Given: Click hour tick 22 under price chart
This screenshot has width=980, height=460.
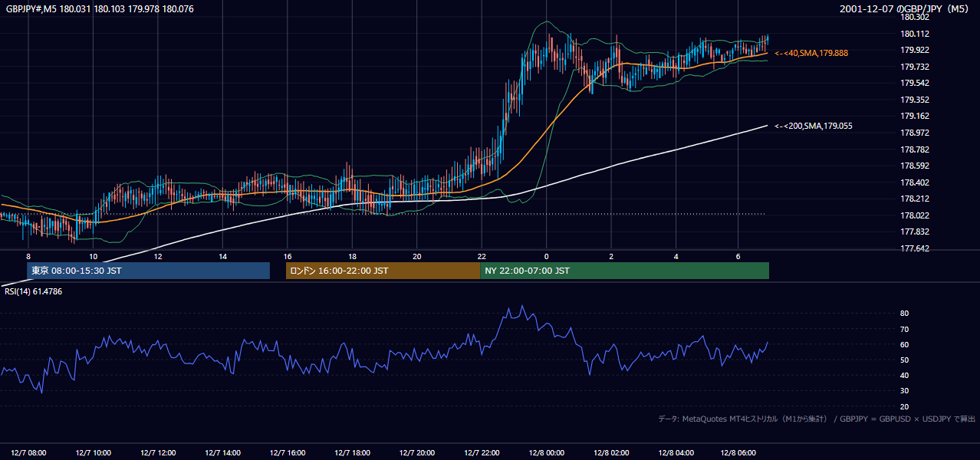Looking at the screenshot, I should click(x=482, y=256).
